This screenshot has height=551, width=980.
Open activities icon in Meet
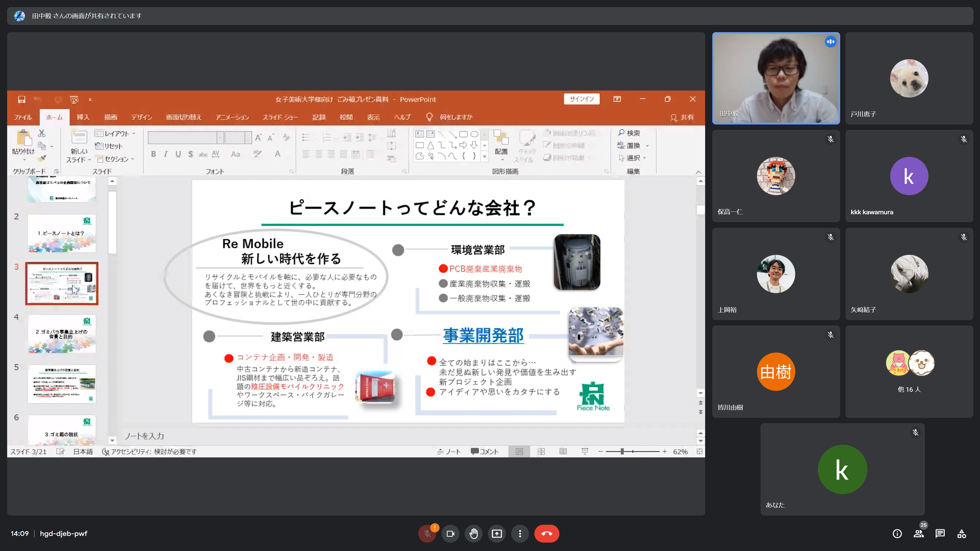click(962, 534)
